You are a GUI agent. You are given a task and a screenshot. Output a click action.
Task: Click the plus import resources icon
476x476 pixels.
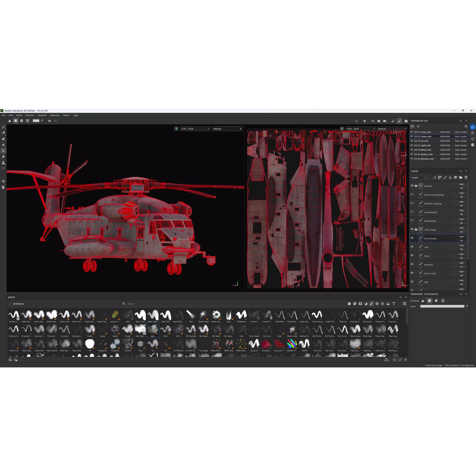click(406, 360)
